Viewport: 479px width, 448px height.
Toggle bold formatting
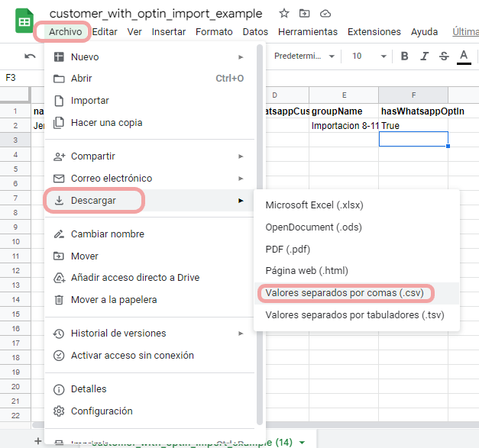tap(404, 56)
